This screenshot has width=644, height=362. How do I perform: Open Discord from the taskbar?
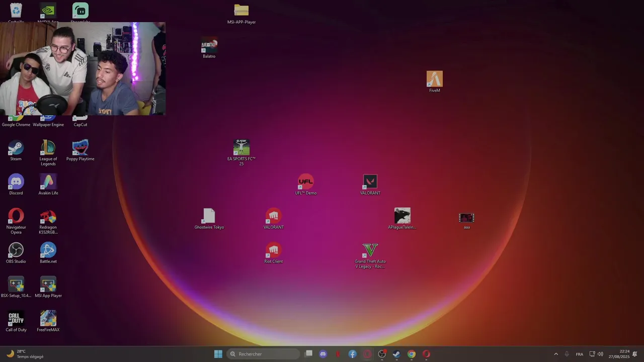323,354
